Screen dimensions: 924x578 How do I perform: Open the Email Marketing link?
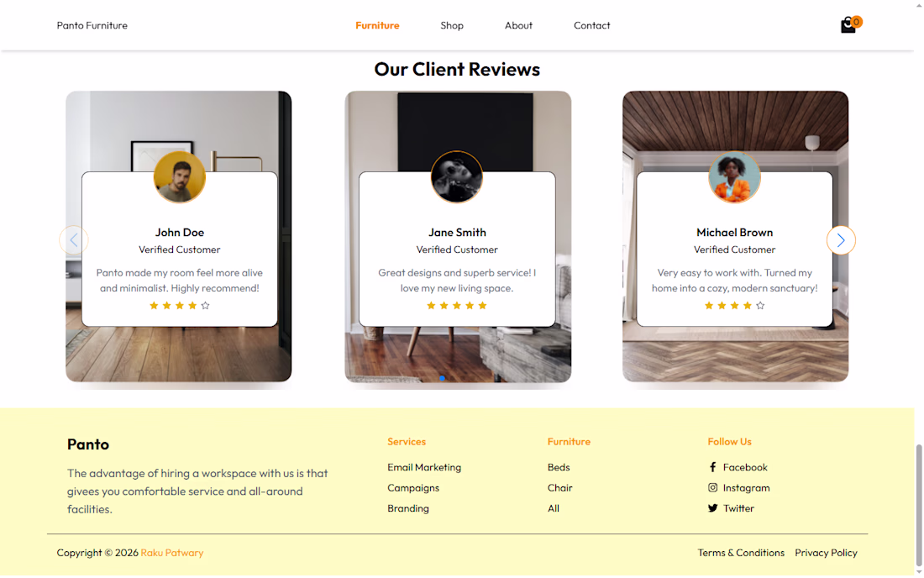[424, 467]
